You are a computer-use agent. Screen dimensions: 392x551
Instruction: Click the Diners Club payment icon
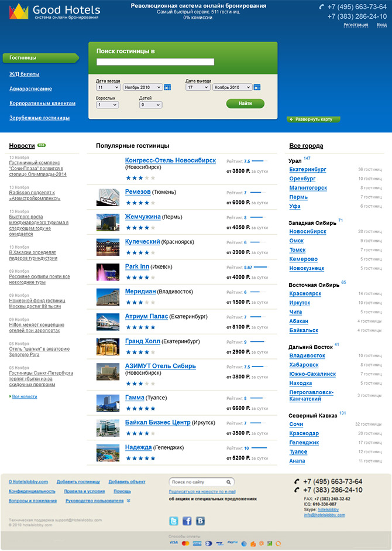(208, 543)
